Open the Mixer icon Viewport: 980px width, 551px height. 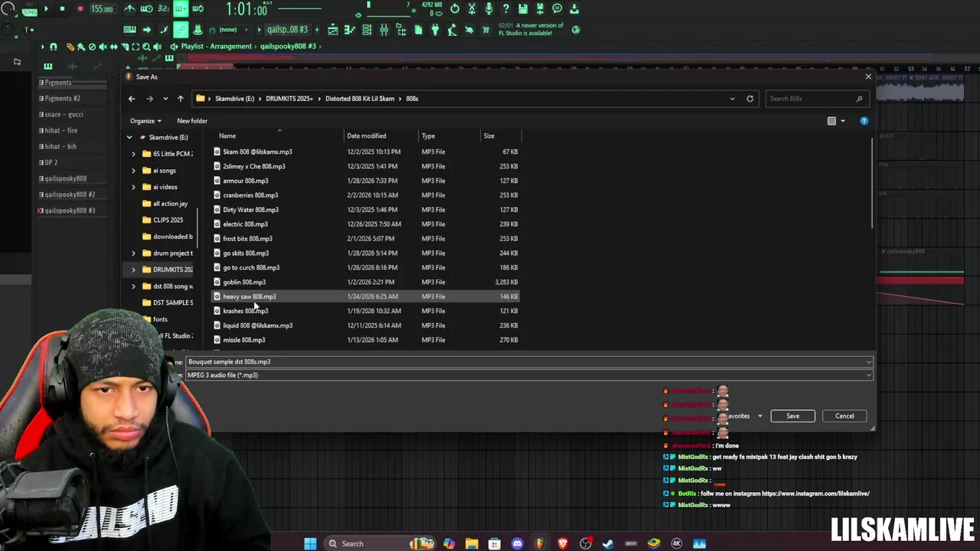(x=384, y=30)
